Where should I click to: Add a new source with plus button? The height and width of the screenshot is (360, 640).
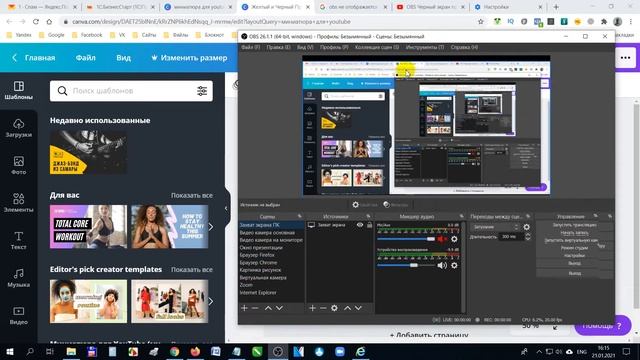pos(313,308)
